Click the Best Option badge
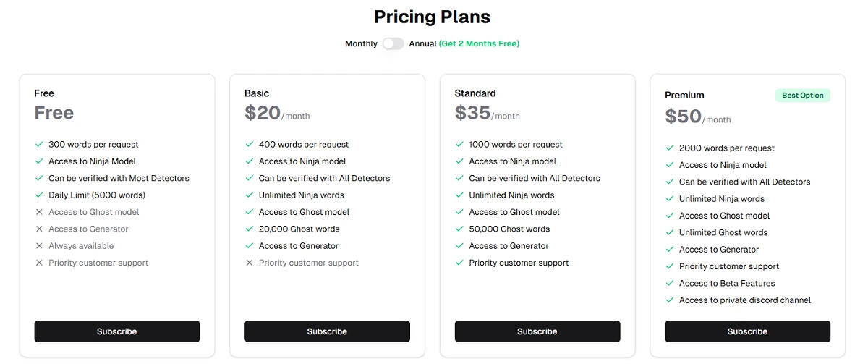This screenshot has height=364, width=868. click(x=802, y=96)
